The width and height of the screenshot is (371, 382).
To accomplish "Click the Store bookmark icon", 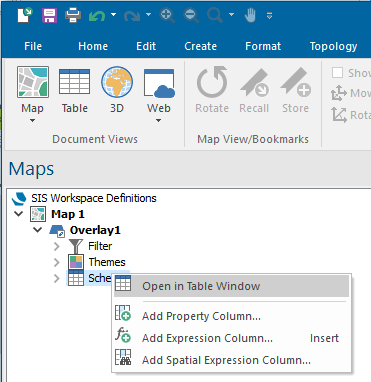I will [x=296, y=82].
